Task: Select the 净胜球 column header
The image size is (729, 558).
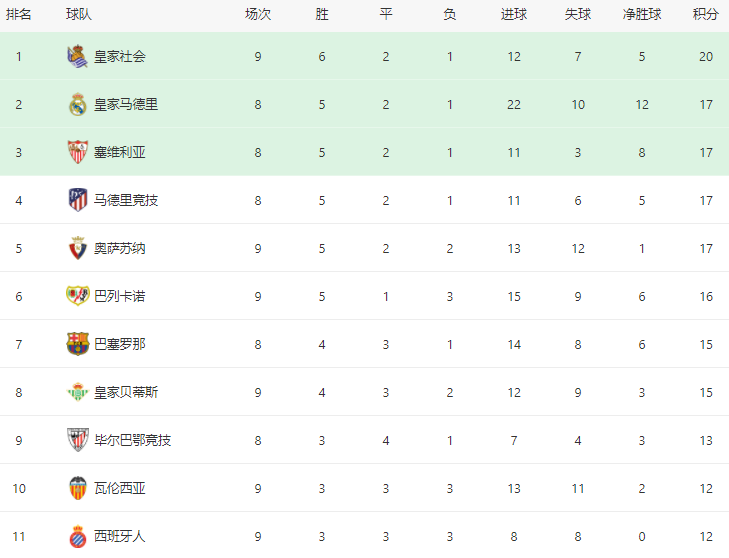Action: pos(642,14)
